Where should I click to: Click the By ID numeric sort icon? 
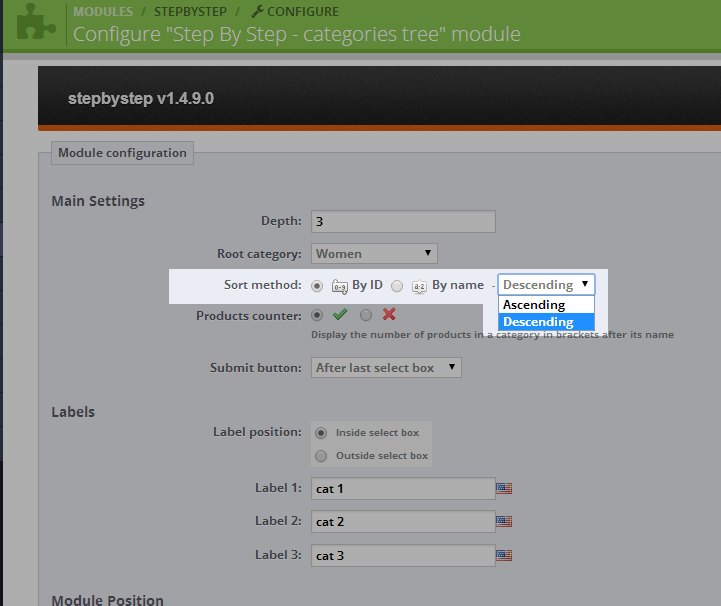pos(340,286)
